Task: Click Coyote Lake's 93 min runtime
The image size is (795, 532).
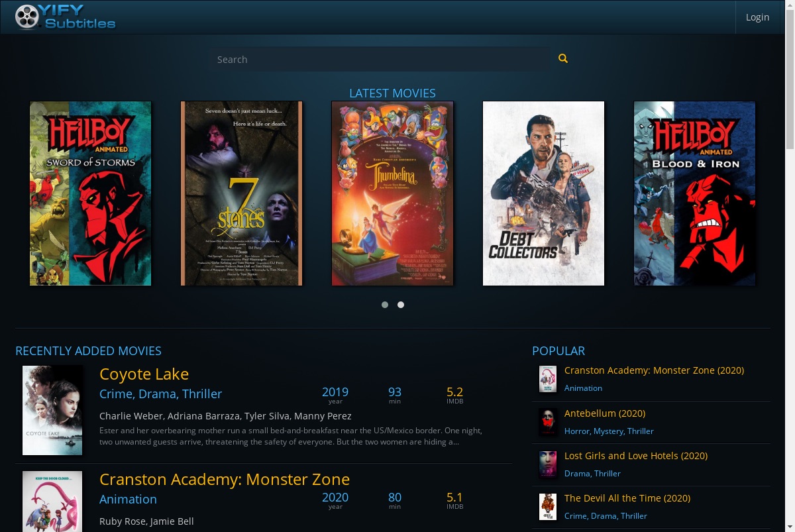Action: click(395, 392)
